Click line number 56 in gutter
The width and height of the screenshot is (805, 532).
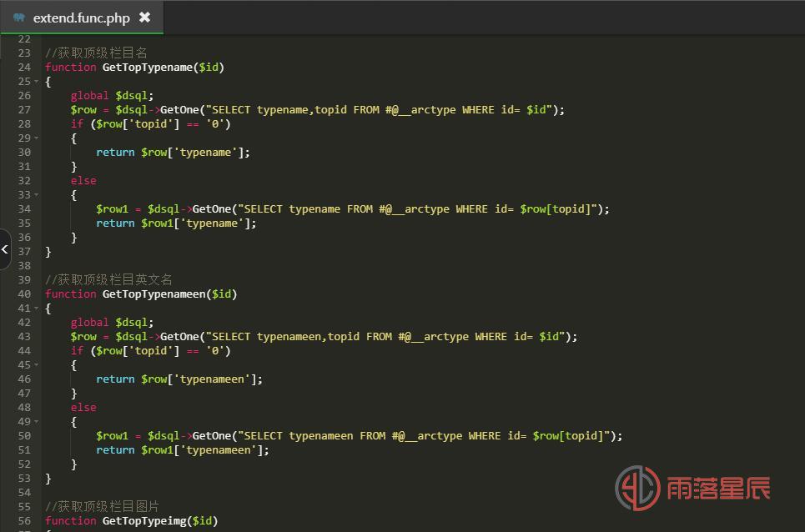tap(24, 520)
